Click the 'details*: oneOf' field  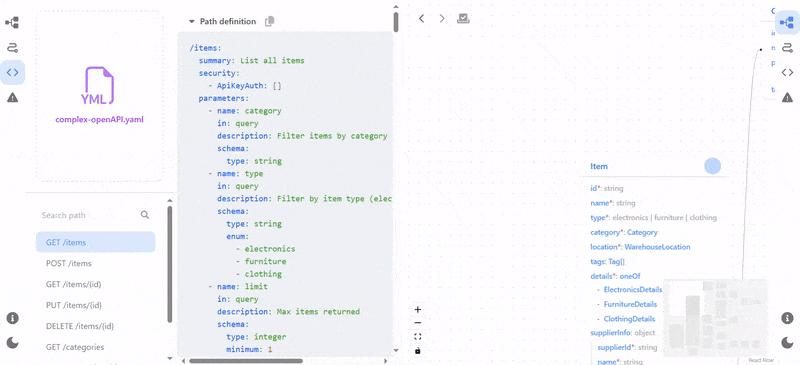click(615, 276)
